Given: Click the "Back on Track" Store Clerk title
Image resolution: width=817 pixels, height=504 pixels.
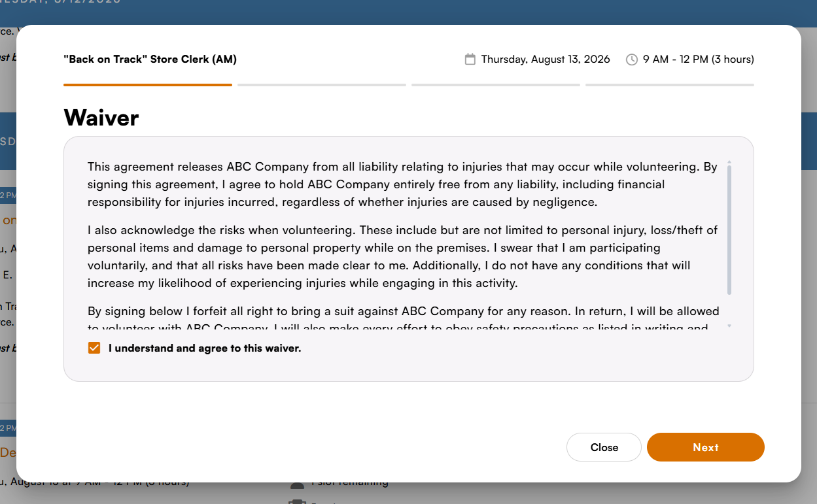Looking at the screenshot, I should click(x=150, y=59).
